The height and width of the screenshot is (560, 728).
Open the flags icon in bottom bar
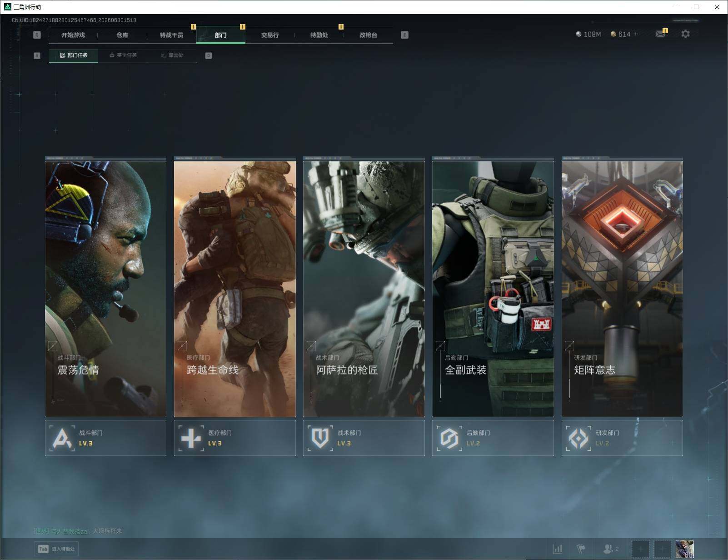click(581, 549)
